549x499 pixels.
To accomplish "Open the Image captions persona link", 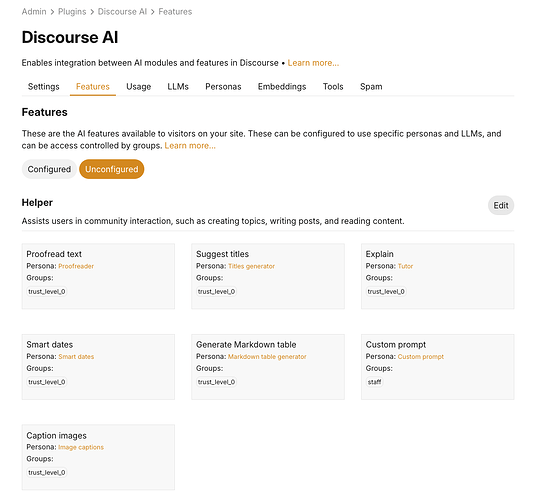I will pyautogui.click(x=81, y=447).
